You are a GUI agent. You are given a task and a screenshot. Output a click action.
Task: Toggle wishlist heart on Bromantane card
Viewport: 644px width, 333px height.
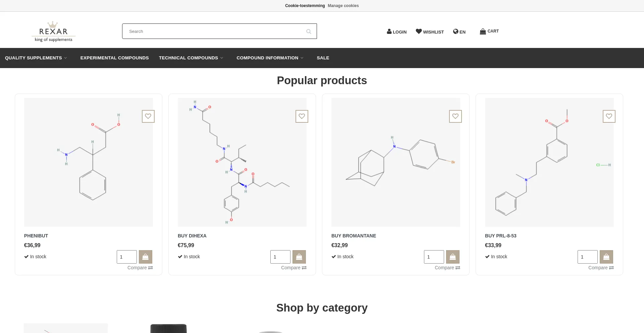tap(455, 116)
